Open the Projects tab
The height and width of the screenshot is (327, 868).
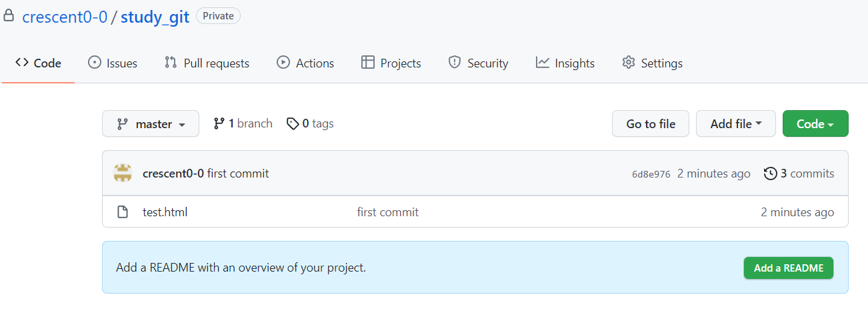tap(391, 63)
